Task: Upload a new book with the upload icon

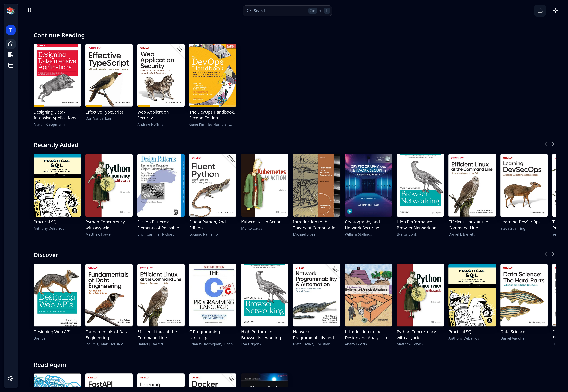Action: coord(540,11)
